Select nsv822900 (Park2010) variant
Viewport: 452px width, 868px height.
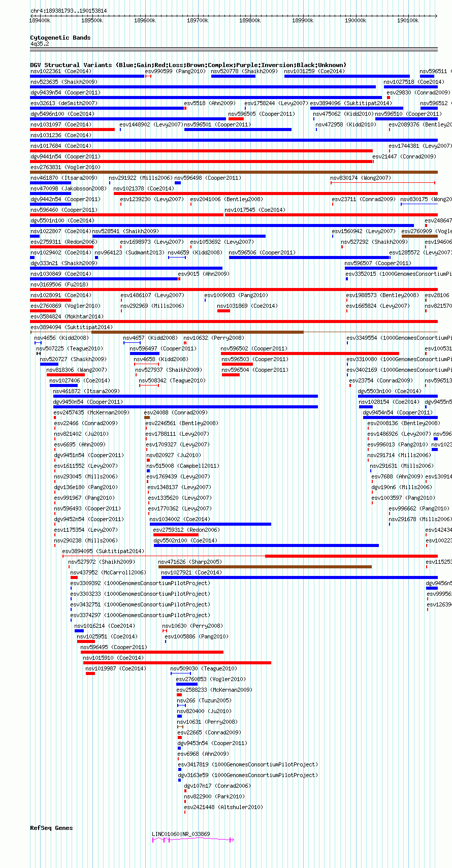coord(214,796)
